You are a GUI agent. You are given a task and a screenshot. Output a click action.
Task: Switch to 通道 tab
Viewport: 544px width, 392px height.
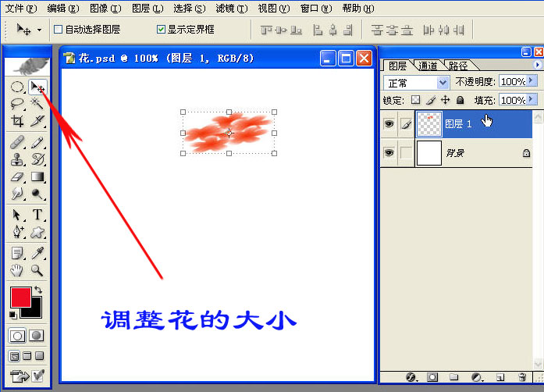pos(428,66)
